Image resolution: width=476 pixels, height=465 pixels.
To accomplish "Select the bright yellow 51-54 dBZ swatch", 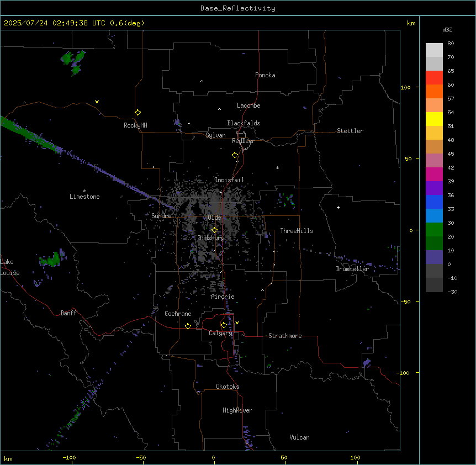I will (434, 119).
